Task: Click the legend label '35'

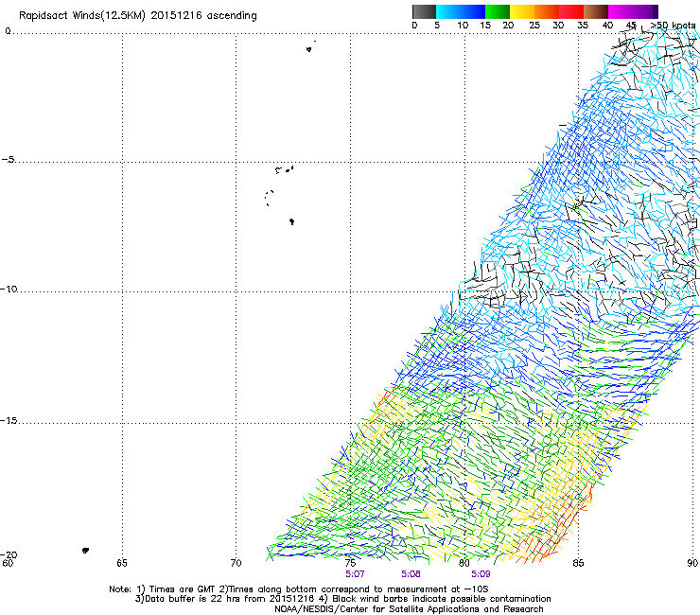Action: pos(583,26)
